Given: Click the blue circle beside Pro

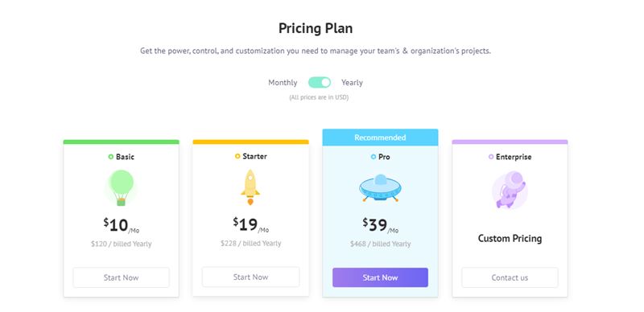Looking at the screenshot, I should [374, 157].
